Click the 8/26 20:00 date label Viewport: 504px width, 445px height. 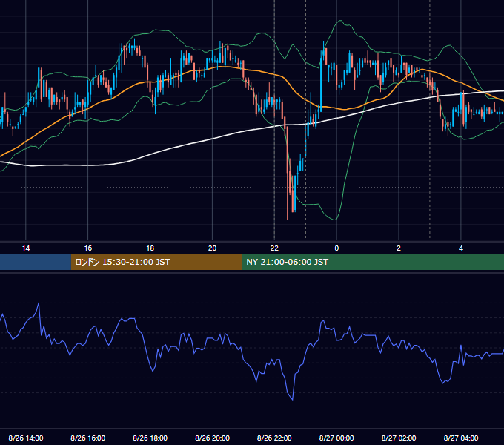tap(212, 438)
